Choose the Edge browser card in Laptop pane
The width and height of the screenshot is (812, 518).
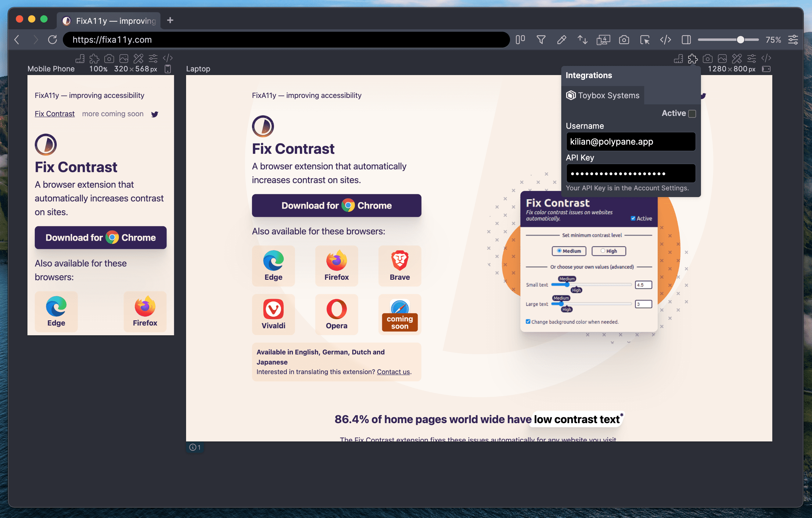coord(273,266)
